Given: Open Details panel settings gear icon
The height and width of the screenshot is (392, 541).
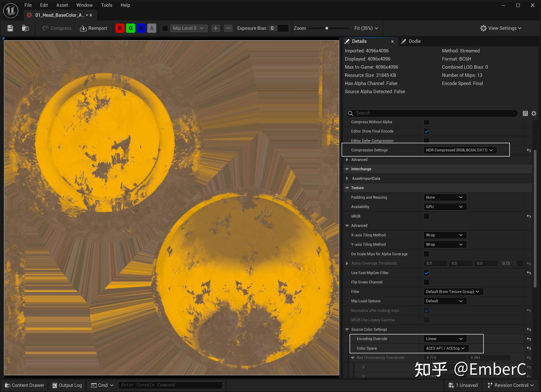Looking at the screenshot, I should [534, 113].
